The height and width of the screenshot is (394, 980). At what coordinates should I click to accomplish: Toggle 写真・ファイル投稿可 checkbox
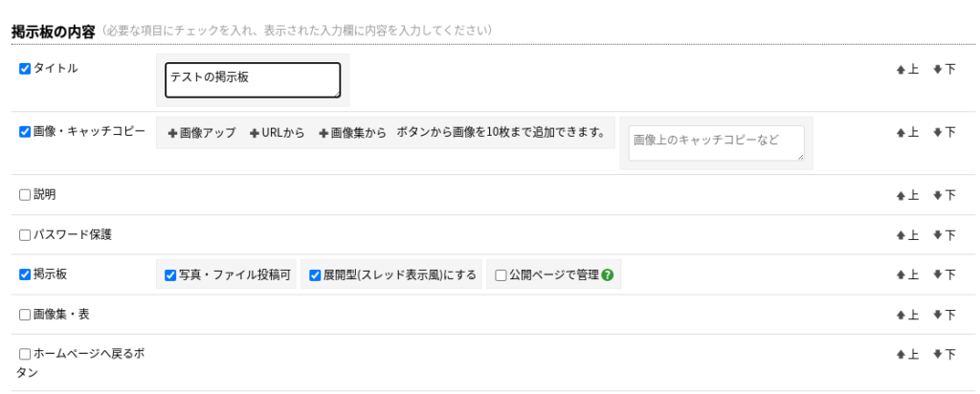click(x=170, y=275)
